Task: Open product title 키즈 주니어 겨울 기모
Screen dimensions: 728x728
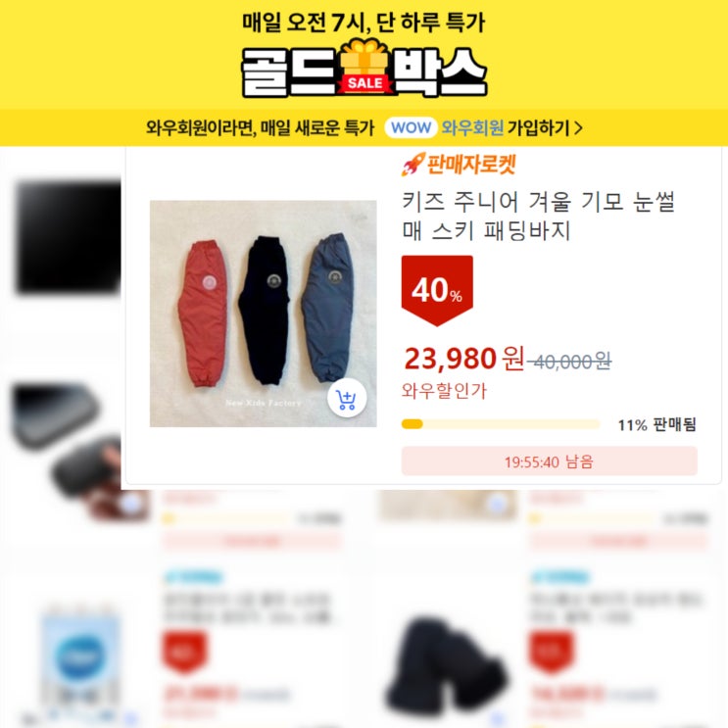Action: tap(538, 216)
